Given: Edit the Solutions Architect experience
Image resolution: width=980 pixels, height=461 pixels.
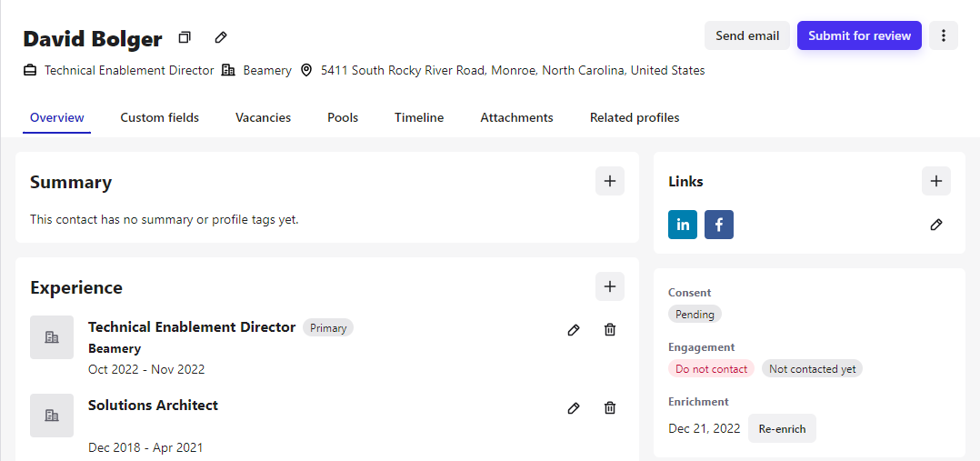Looking at the screenshot, I should 574,408.
